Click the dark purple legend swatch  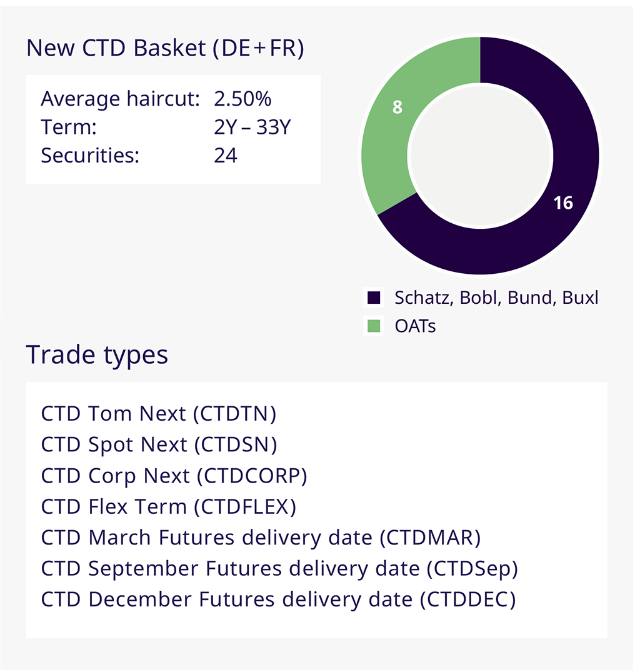click(x=374, y=298)
